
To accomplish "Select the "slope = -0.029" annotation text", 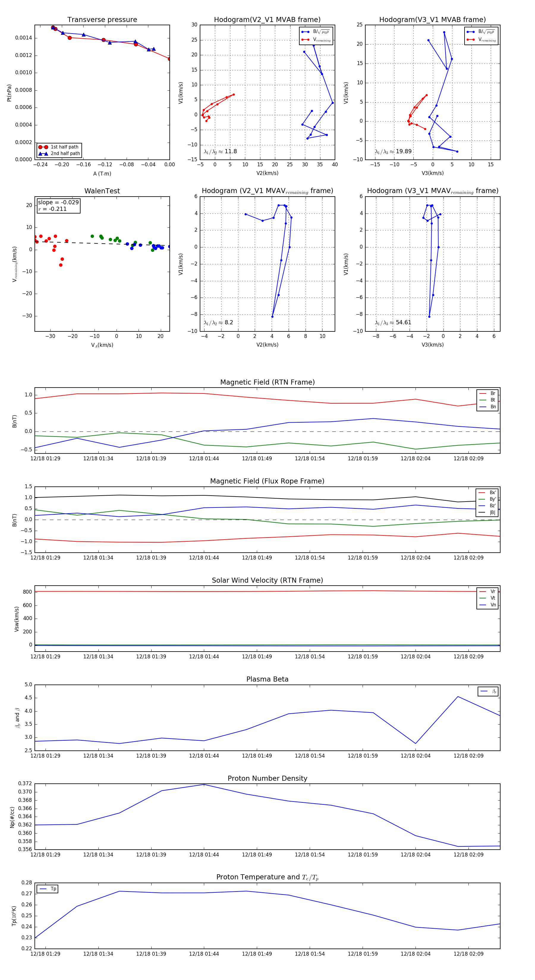I will [x=58, y=203].
